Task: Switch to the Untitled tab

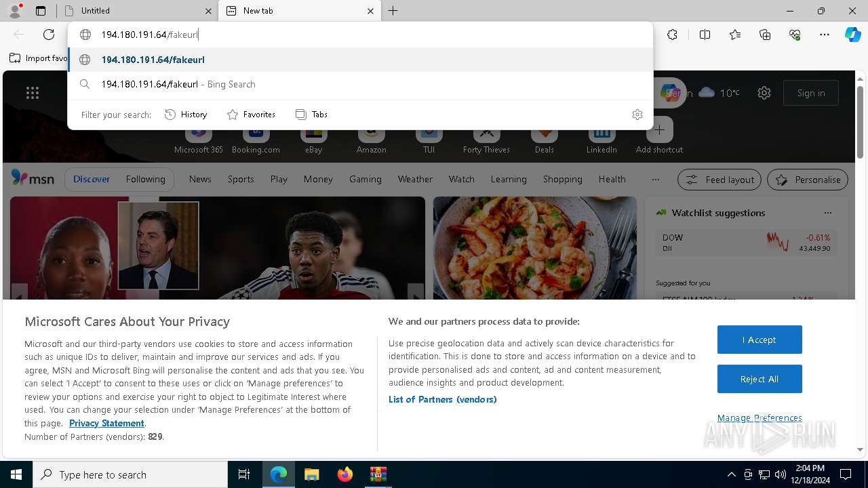Action: coord(136,11)
